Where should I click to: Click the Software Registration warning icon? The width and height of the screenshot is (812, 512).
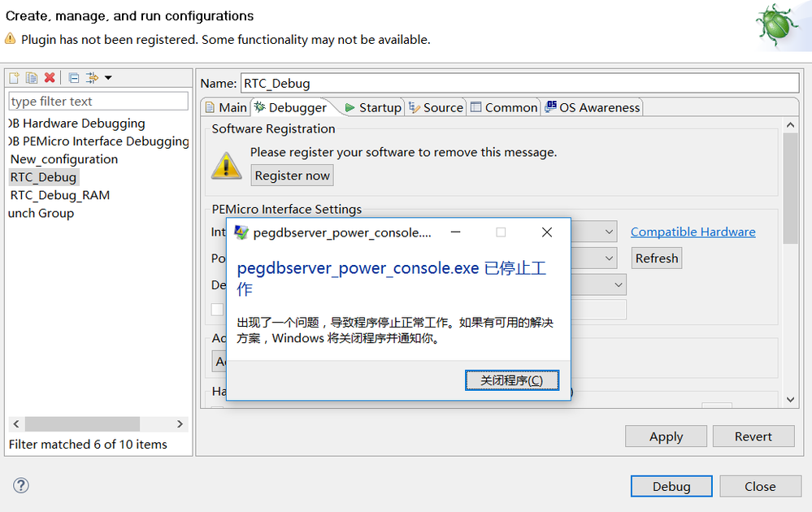point(226,166)
